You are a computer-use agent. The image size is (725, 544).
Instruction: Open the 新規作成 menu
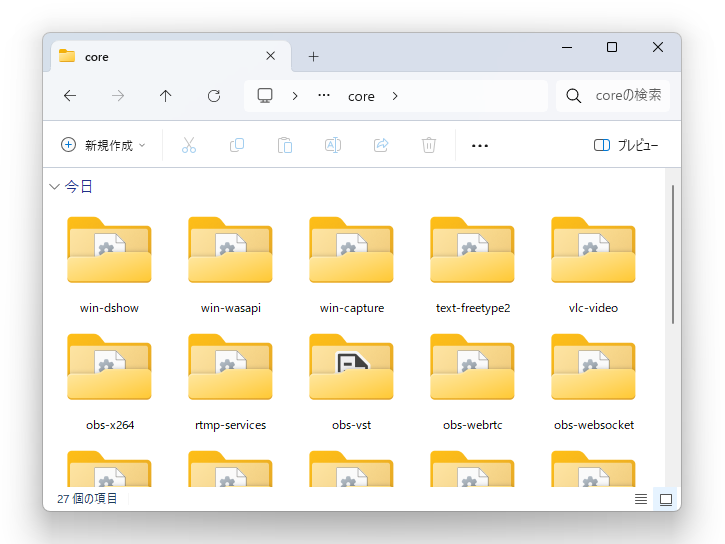[104, 145]
